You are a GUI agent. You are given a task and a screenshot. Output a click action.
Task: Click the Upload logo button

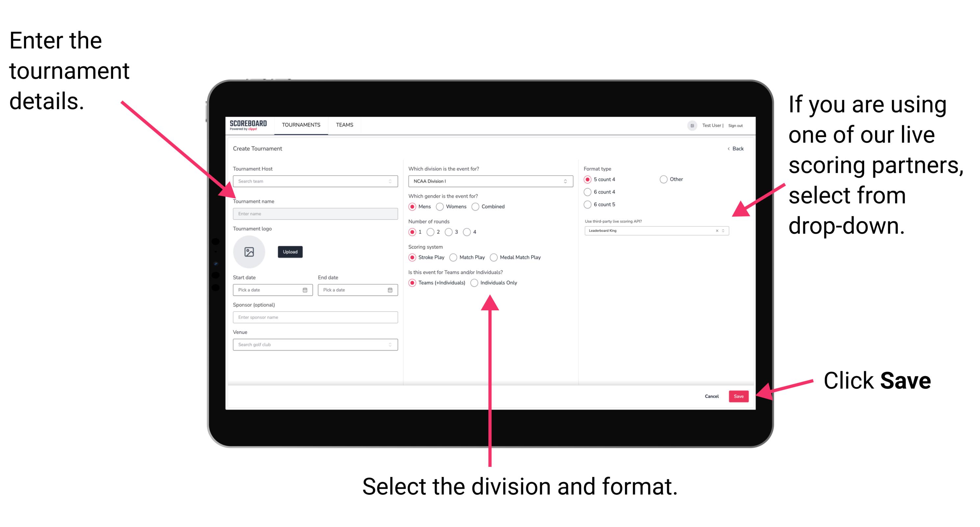click(289, 251)
